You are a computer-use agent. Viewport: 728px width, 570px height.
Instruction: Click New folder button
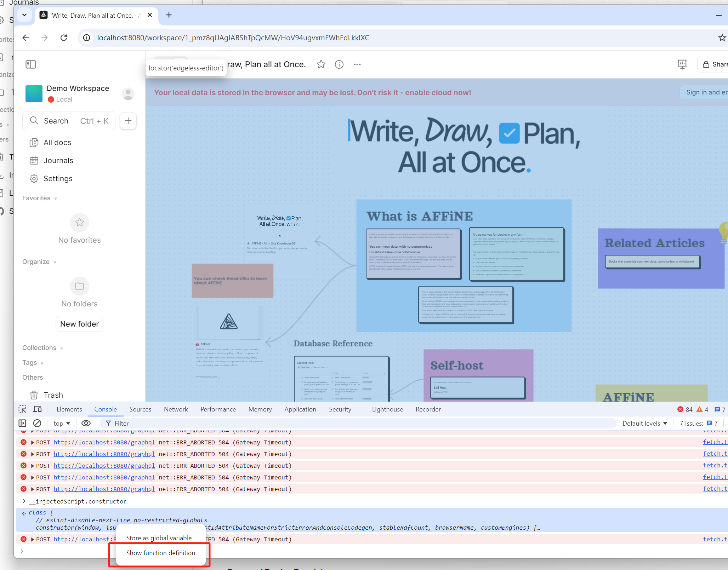pos(79,324)
